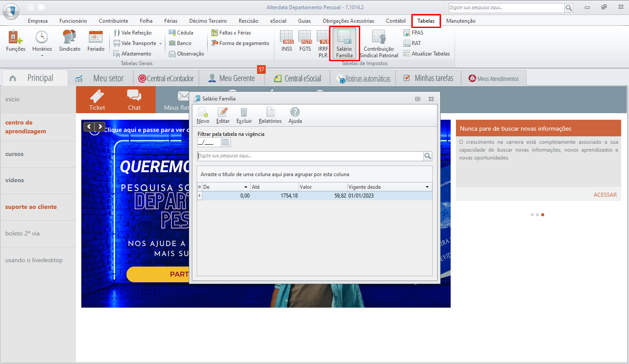629x364 pixels.
Task: Click the Salário Família search magnifier
Action: 427,156
